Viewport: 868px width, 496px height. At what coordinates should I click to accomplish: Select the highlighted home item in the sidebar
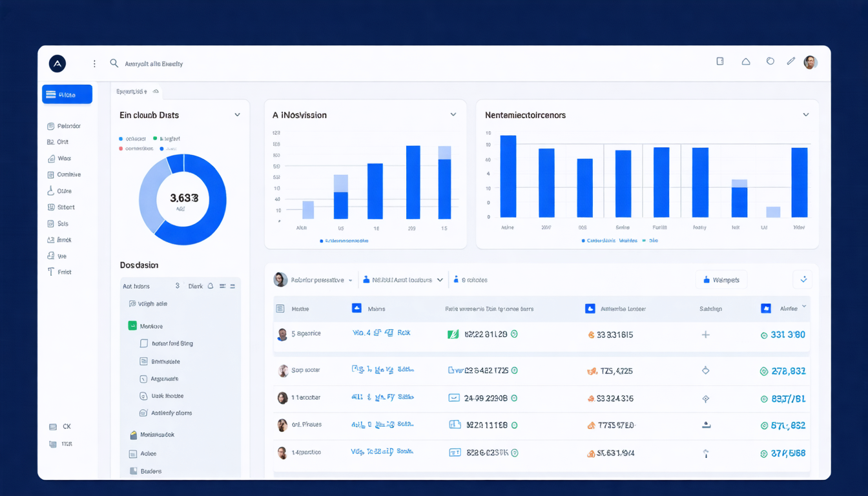67,94
